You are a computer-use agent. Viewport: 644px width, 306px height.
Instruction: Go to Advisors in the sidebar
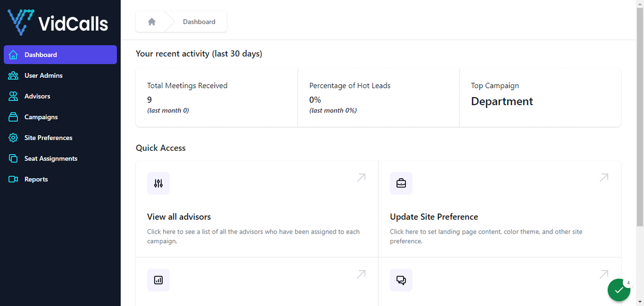click(x=60, y=97)
